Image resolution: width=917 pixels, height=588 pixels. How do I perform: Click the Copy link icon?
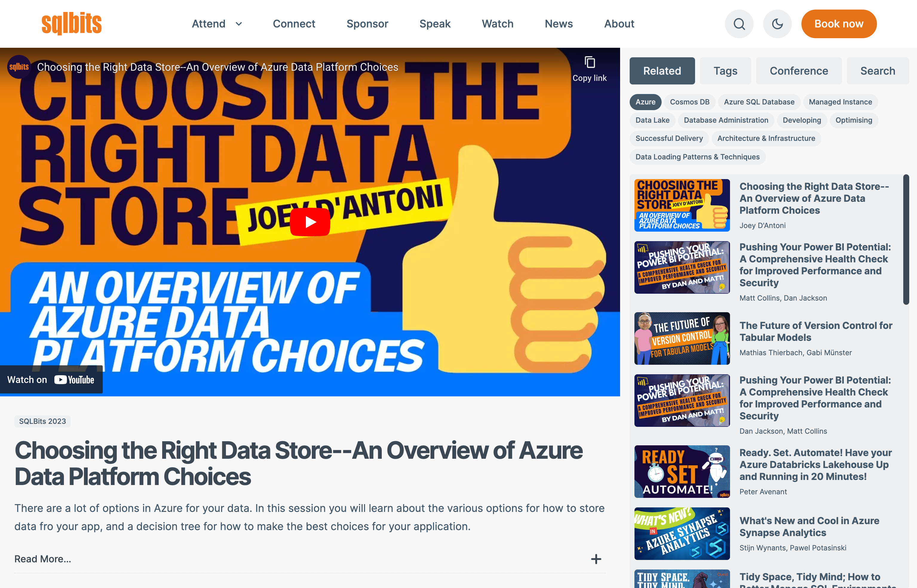point(590,61)
